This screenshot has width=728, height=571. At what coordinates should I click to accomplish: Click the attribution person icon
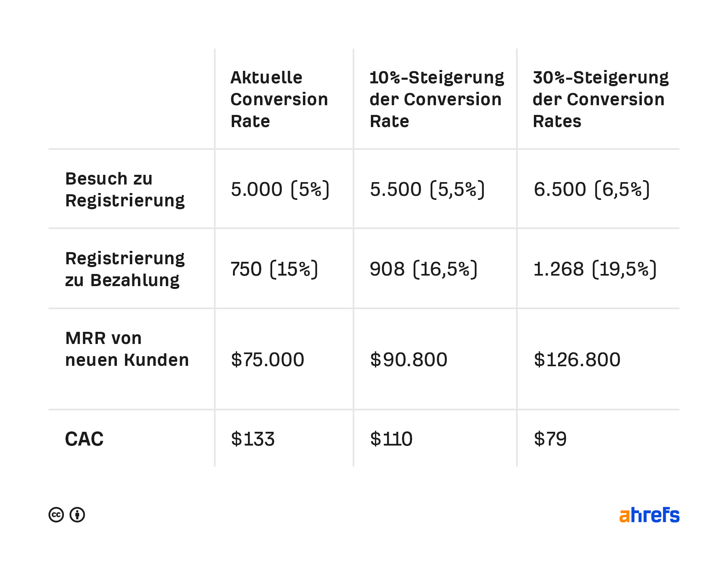[77, 515]
